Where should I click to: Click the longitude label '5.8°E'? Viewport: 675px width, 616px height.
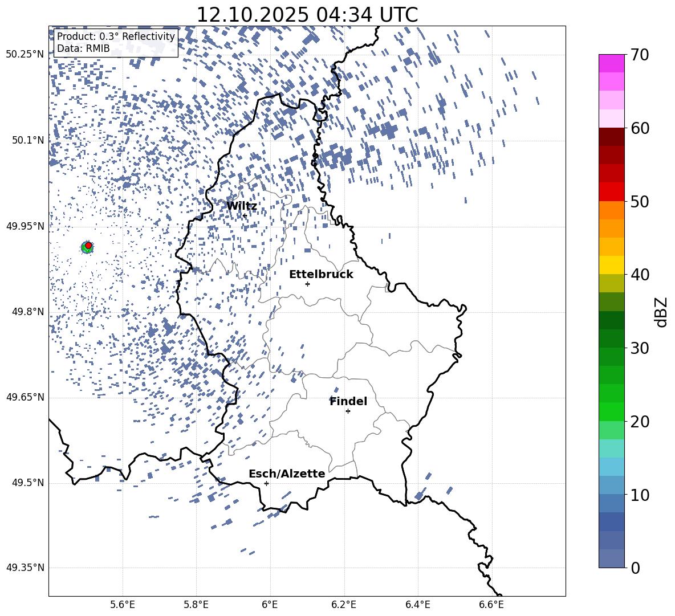[196, 605]
